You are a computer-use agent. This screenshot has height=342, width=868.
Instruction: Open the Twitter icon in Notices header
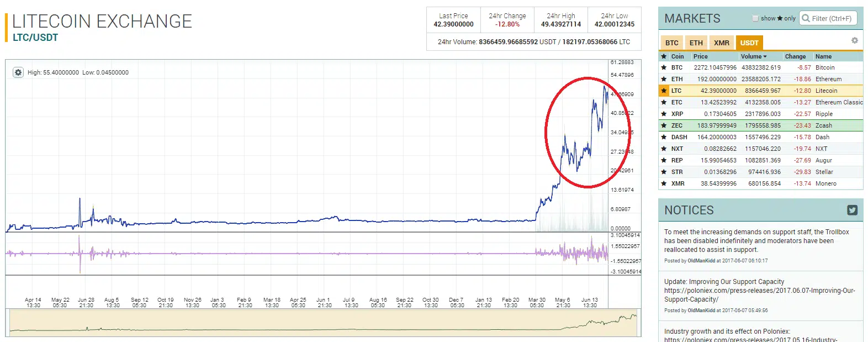tap(853, 210)
